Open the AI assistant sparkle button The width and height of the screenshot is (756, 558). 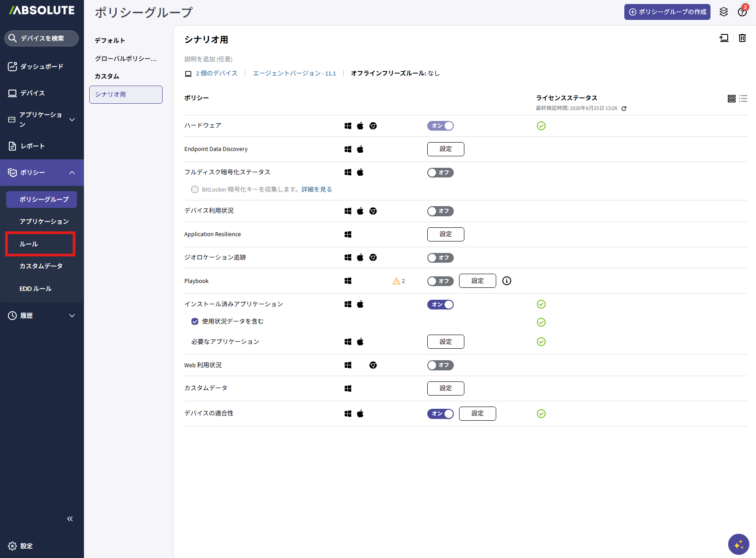[x=739, y=544]
